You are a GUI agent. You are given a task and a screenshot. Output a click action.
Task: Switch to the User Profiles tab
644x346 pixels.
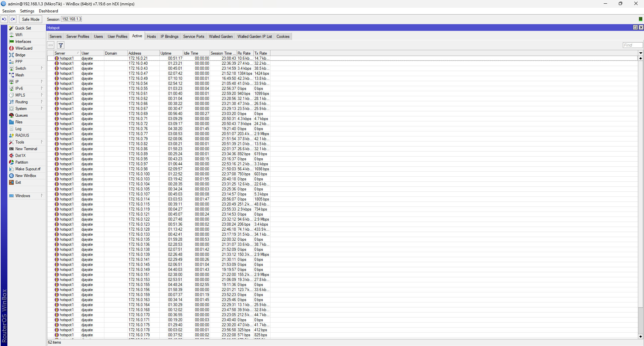pyautogui.click(x=117, y=37)
